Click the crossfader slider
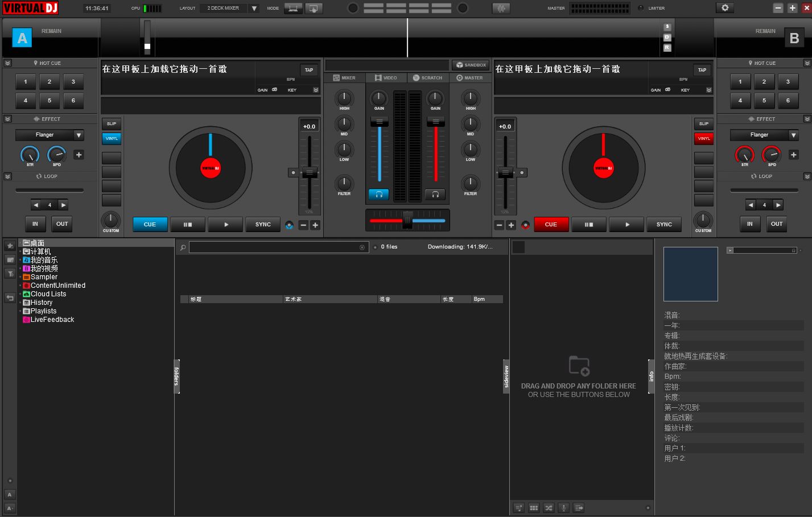The height and width of the screenshot is (517, 812). [407, 220]
